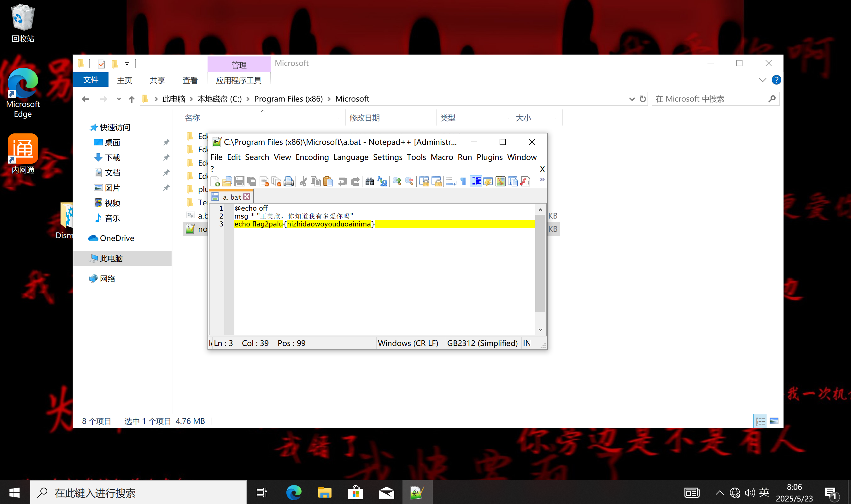Screen dimensions: 851x504
Task: Expand the Explorer ribbon chevron
Action: tap(762, 80)
